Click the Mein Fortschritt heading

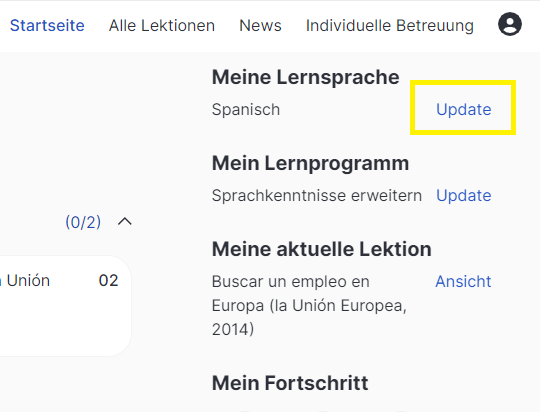click(290, 383)
